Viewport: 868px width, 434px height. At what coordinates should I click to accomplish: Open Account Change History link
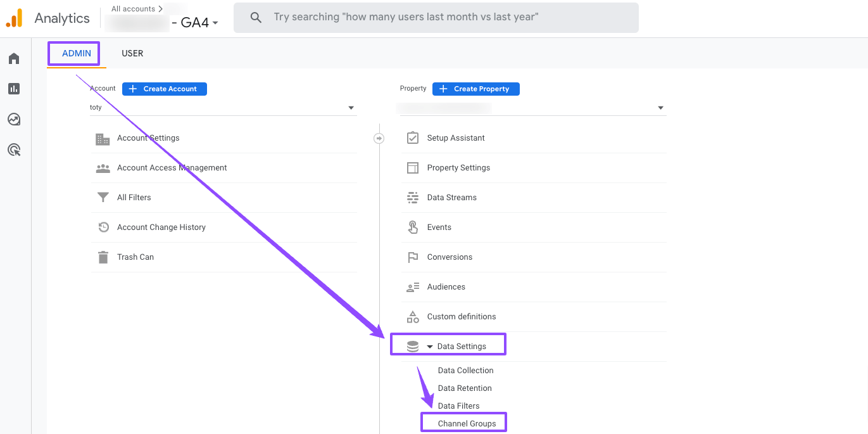161,227
